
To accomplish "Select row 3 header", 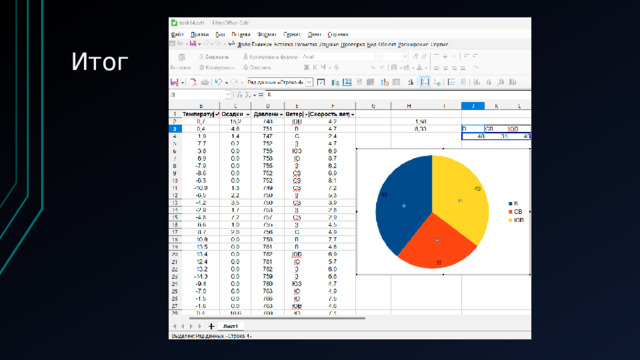I will pos(175,129).
